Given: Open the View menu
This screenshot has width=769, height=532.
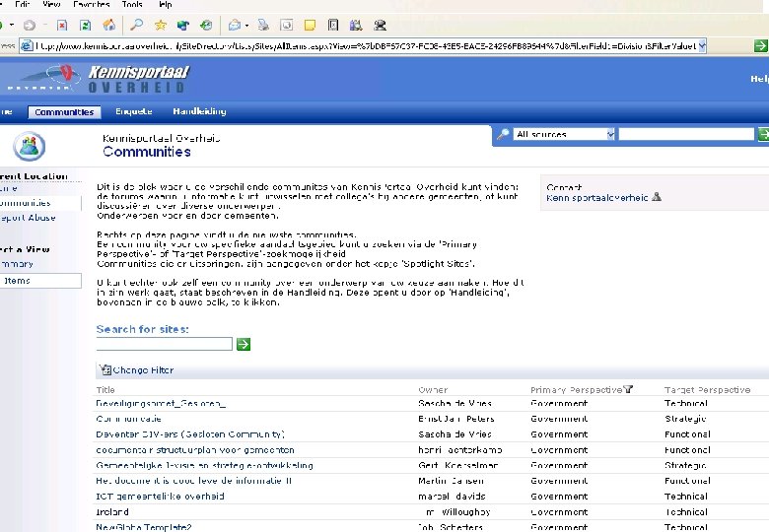Looking at the screenshot, I should (51, 4).
